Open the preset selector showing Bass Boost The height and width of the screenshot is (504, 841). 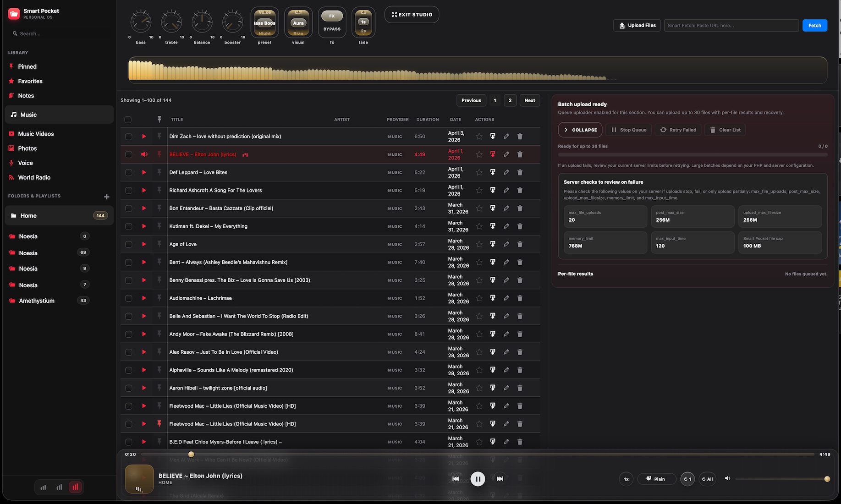click(x=264, y=22)
